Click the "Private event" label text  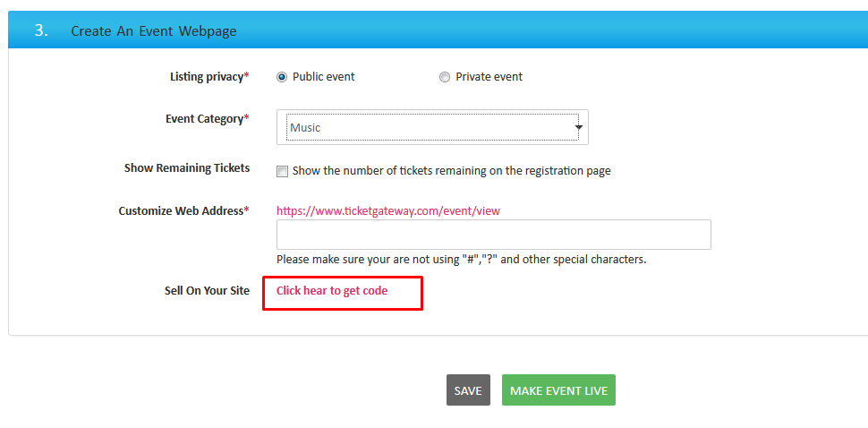point(489,77)
